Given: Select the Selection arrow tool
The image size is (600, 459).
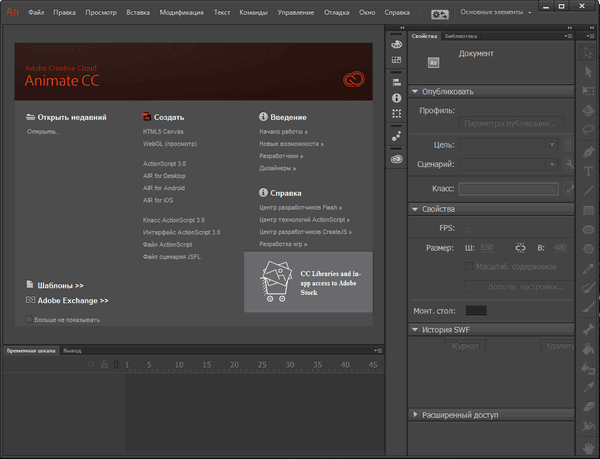Looking at the screenshot, I should 588,52.
